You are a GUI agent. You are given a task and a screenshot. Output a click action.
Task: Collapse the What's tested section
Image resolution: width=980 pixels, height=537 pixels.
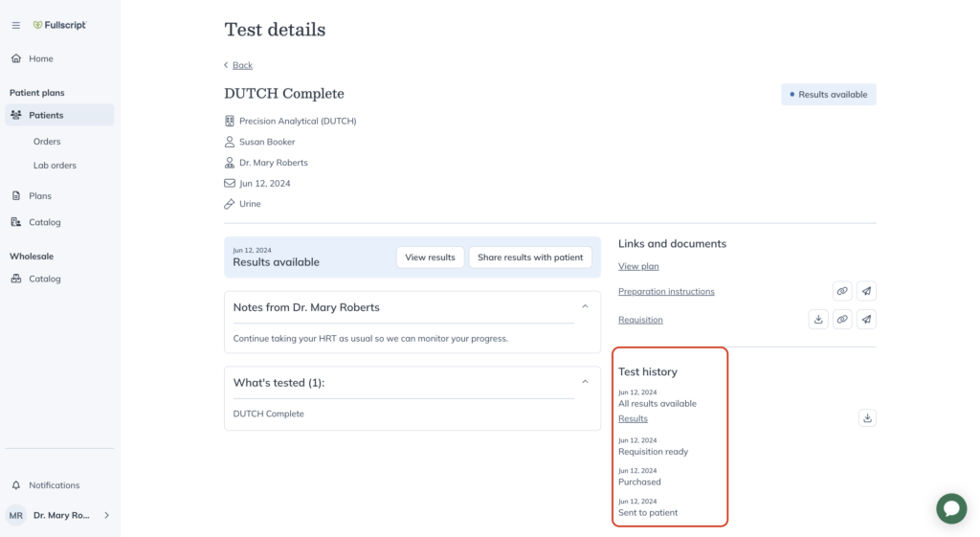coord(585,382)
